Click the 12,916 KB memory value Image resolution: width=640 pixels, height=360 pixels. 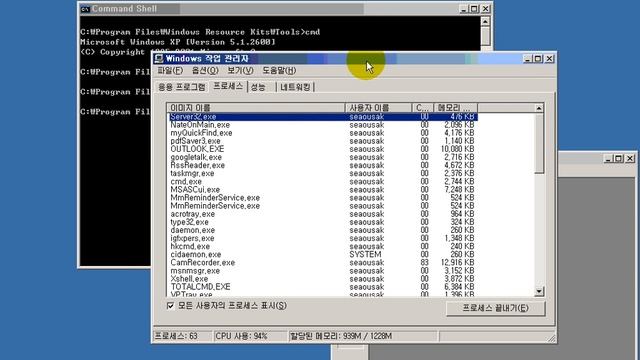458,262
